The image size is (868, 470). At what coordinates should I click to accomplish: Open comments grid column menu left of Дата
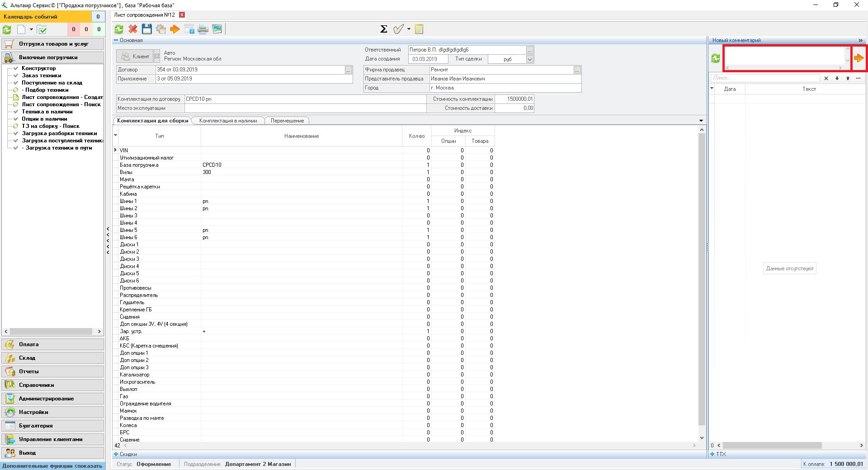point(712,89)
